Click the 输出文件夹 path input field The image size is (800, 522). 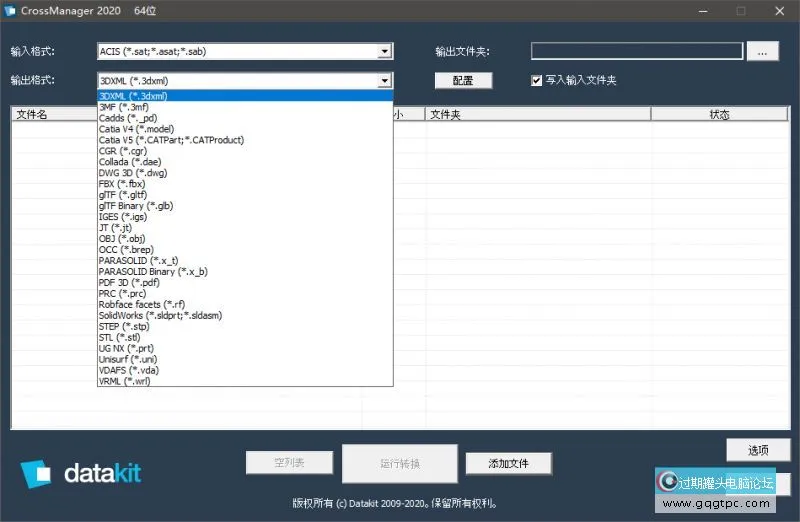point(636,51)
